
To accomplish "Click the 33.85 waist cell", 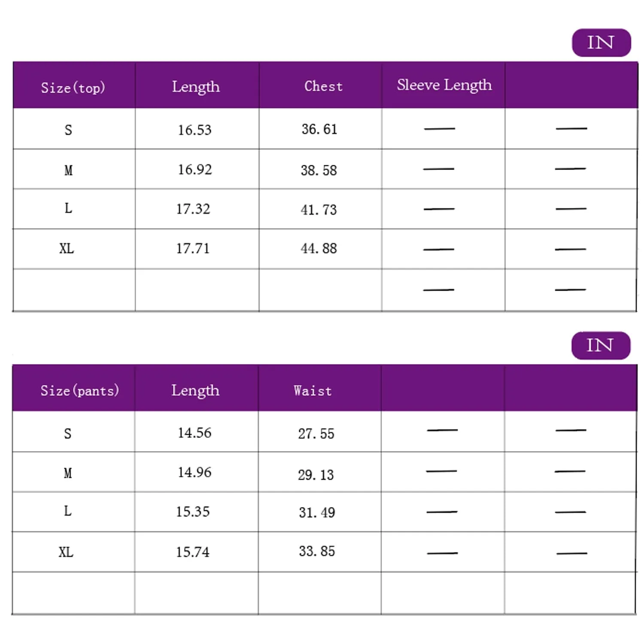I will point(317,551).
